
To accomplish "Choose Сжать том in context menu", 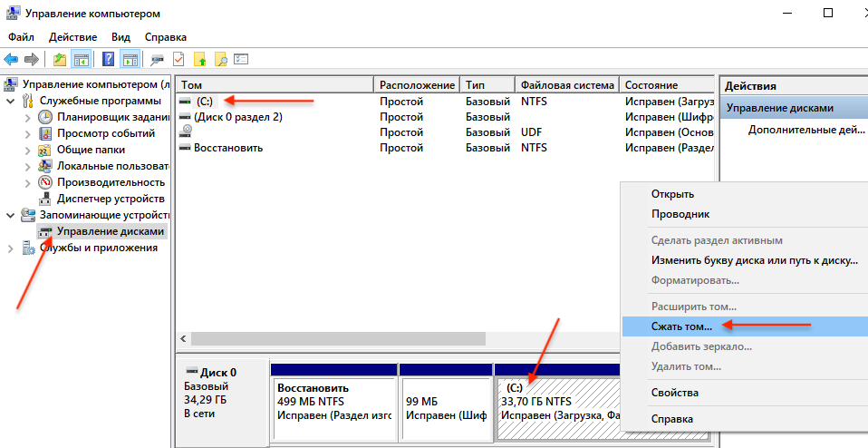I will (745, 326).
